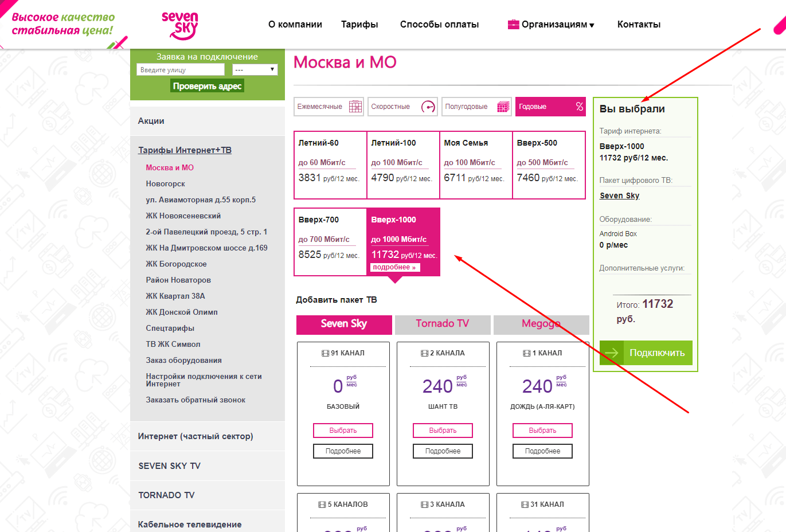Open the house number dropdown in connection form

tap(255, 69)
